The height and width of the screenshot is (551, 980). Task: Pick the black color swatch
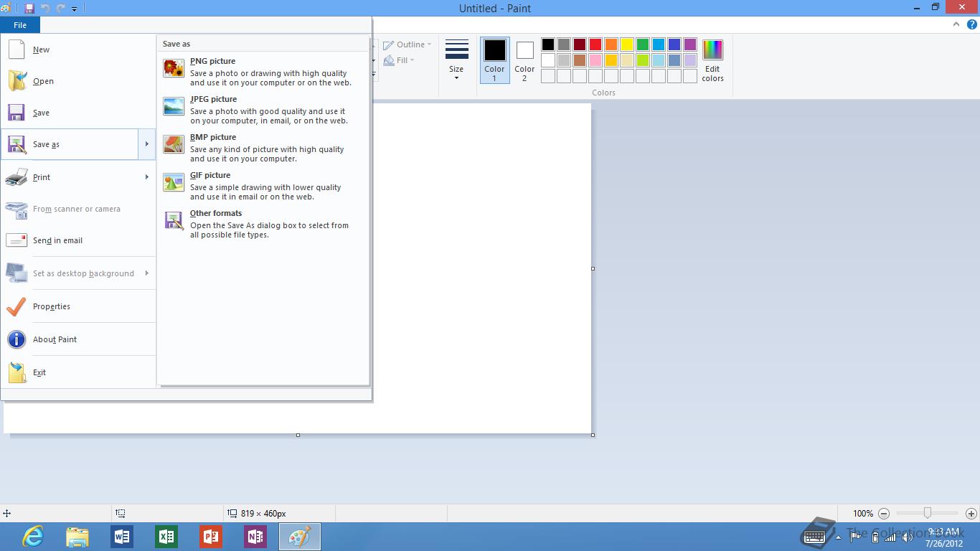tap(548, 44)
